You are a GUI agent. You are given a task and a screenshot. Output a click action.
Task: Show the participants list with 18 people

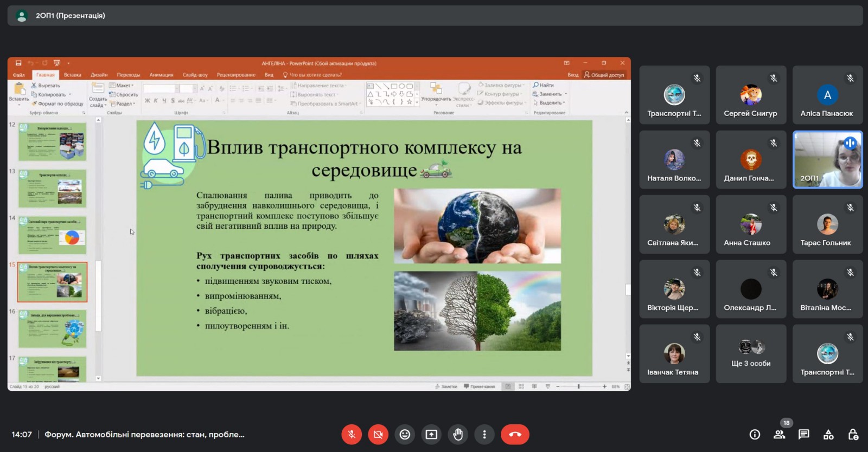click(x=780, y=434)
